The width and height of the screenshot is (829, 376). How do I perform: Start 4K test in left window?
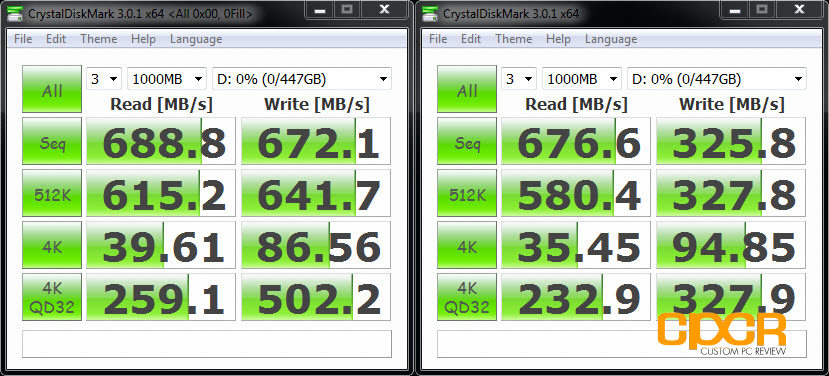(52, 245)
